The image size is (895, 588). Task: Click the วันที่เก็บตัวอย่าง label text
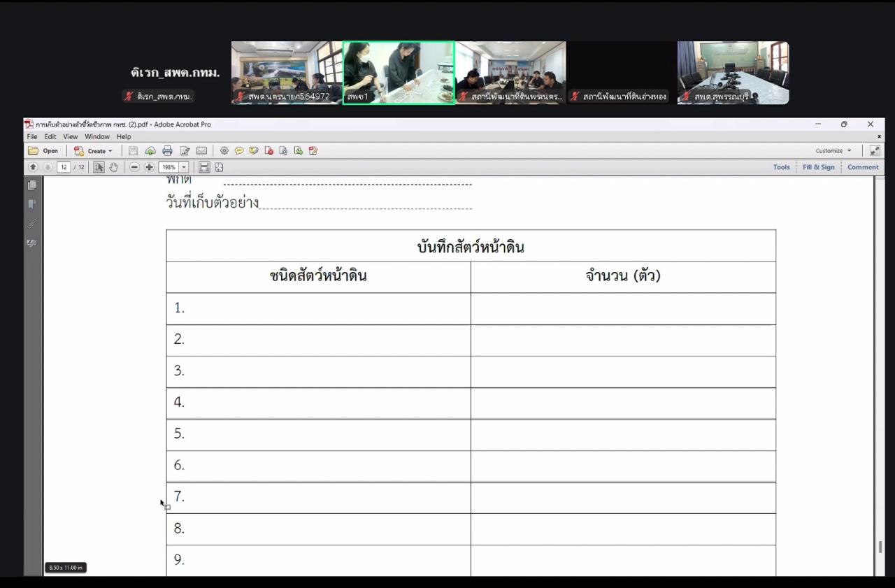point(212,203)
